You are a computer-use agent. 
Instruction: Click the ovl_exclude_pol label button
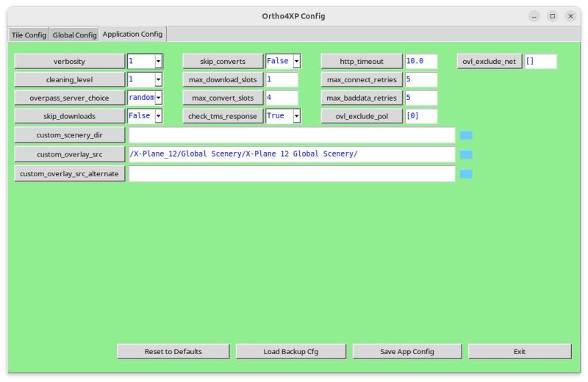coord(362,116)
